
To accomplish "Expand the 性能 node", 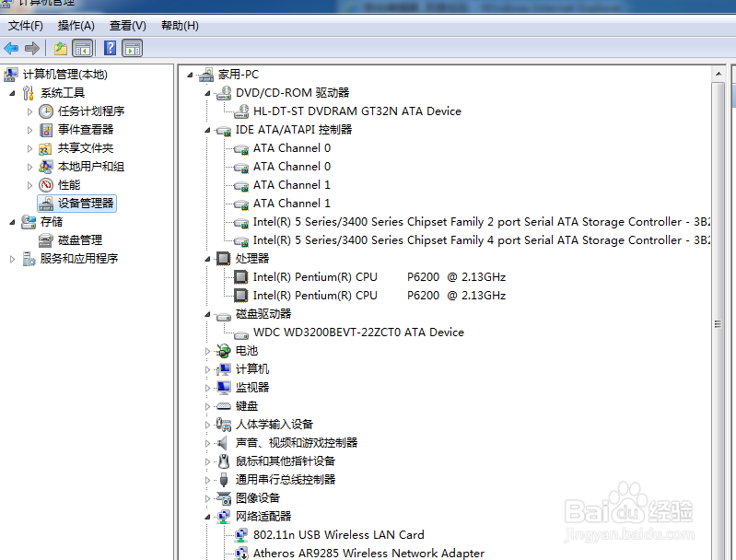I will [29, 185].
